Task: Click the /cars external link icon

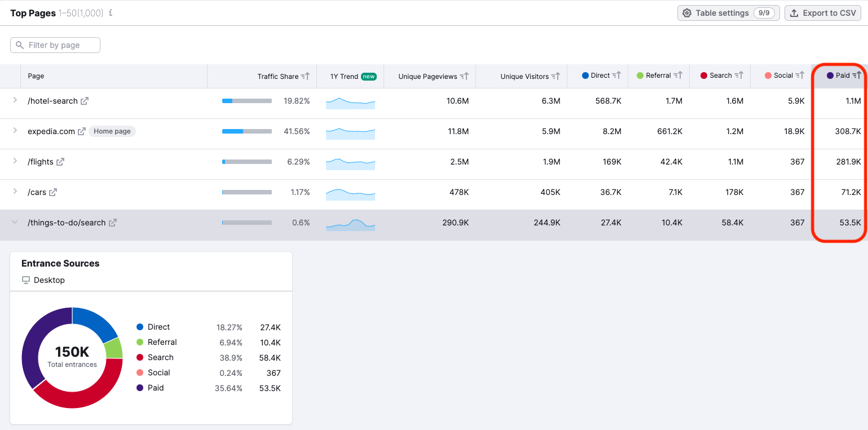Action: click(53, 192)
